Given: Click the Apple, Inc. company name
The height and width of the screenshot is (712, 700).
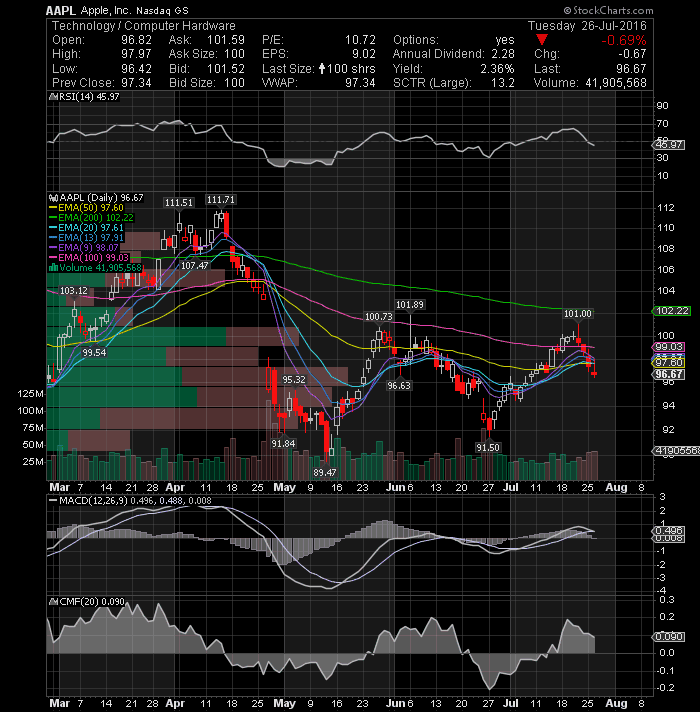Looking at the screenshot, I should 106,10.
